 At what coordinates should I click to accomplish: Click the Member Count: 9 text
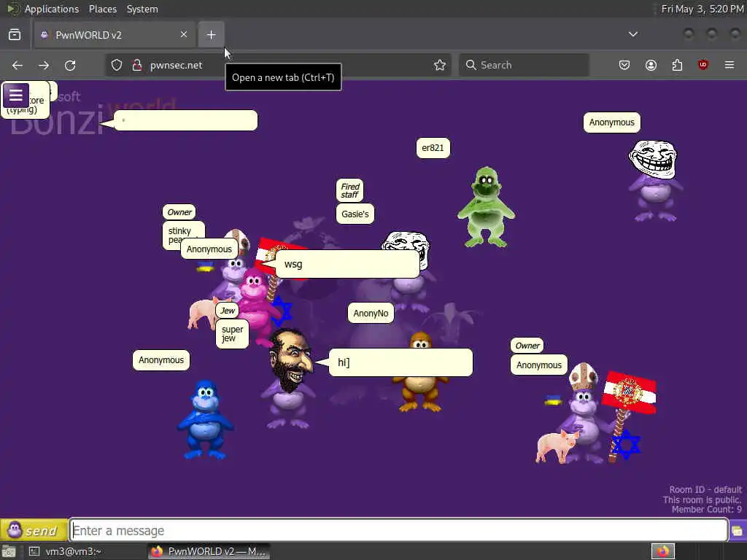(706, 510)
